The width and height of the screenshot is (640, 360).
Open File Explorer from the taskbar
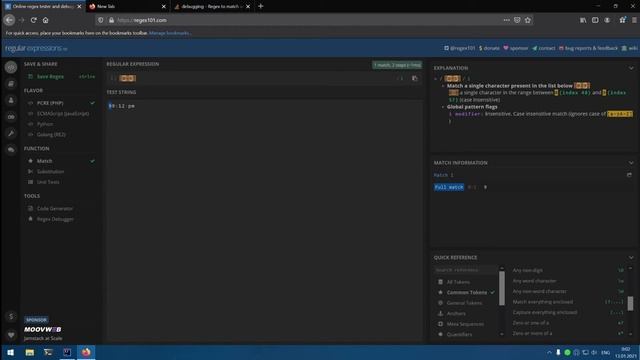[x=30, y=352]
